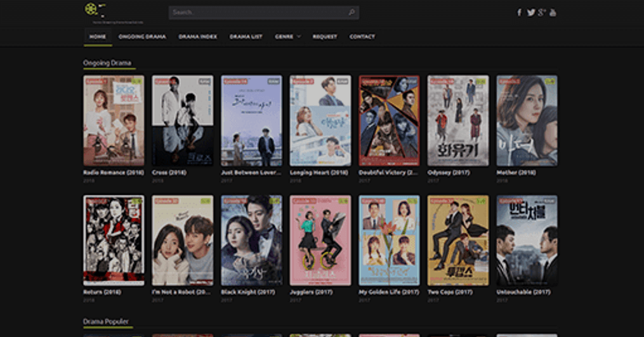Open the Drama Index menu item
The image size is (644, 337).
197,37
